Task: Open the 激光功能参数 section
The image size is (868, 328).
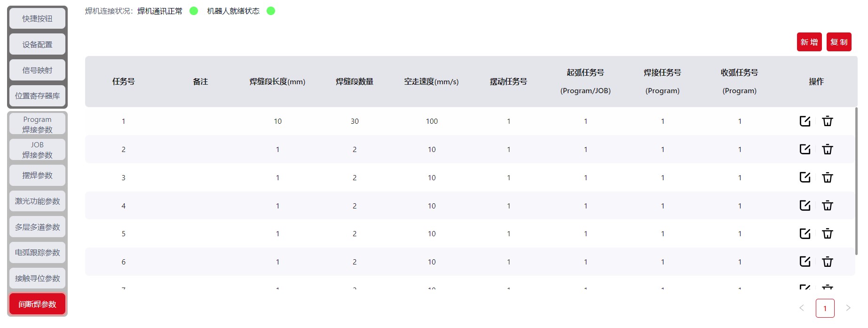Action: [x=37, y=201]
